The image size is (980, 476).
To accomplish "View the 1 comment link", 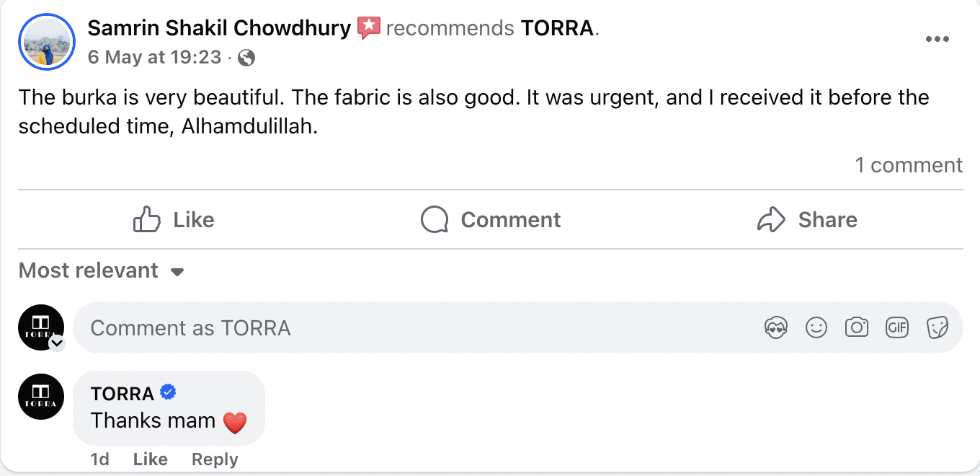I will pos(909,164).
